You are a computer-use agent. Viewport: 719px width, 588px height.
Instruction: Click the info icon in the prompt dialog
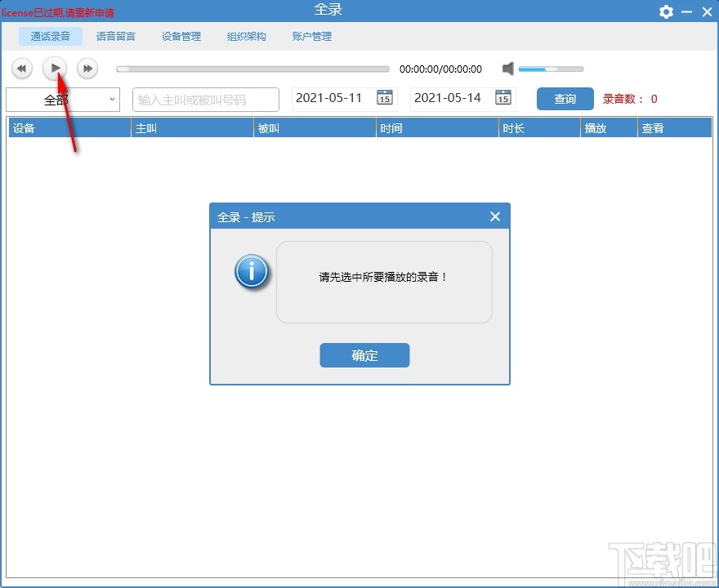(x=250, y=273)
